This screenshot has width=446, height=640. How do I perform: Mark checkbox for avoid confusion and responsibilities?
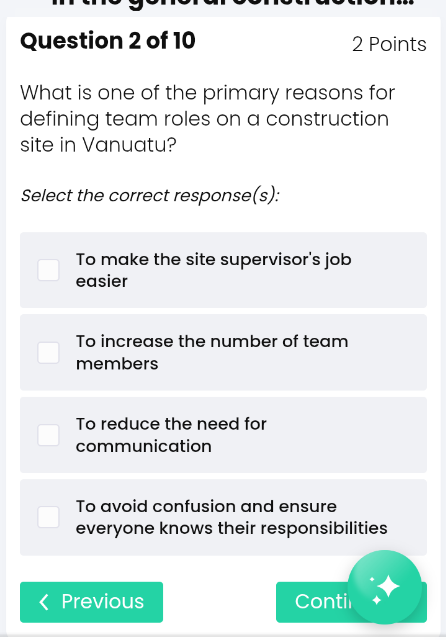(48, 517)
